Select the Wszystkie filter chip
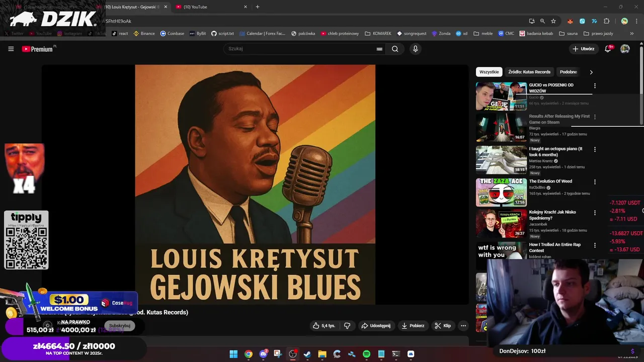The image size is (644, 362). (489, 72)
